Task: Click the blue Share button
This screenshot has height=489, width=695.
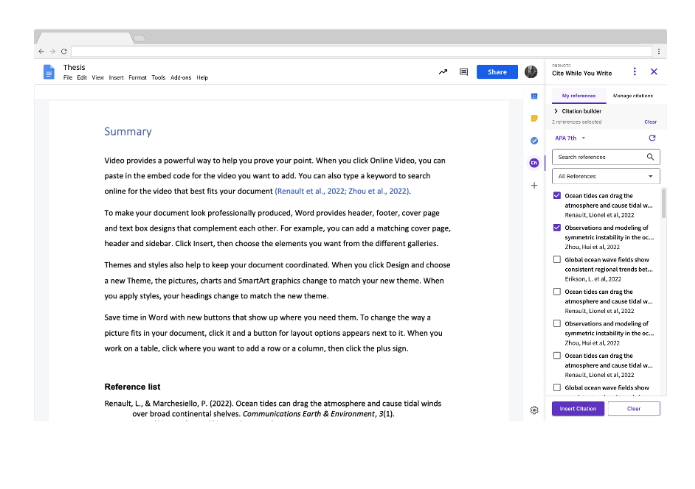Action: (496, 72)
